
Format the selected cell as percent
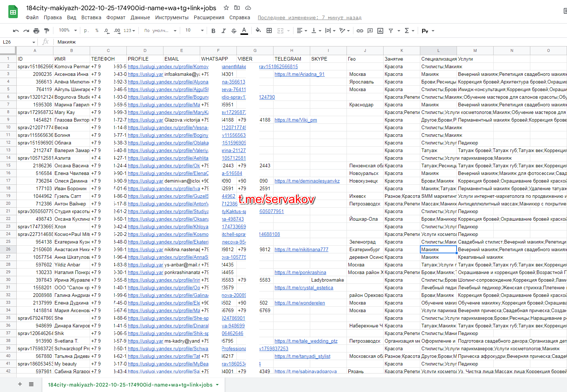point(97,31)
